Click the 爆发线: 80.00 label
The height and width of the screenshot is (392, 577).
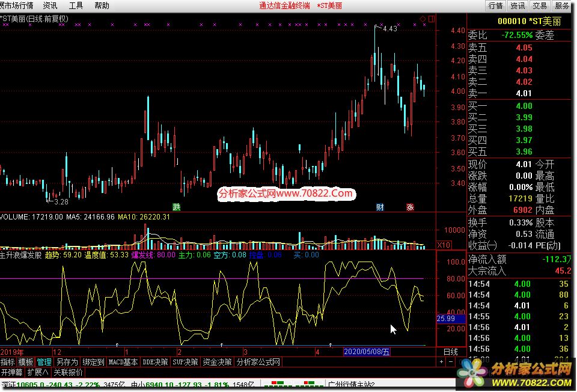click(153, 255)
